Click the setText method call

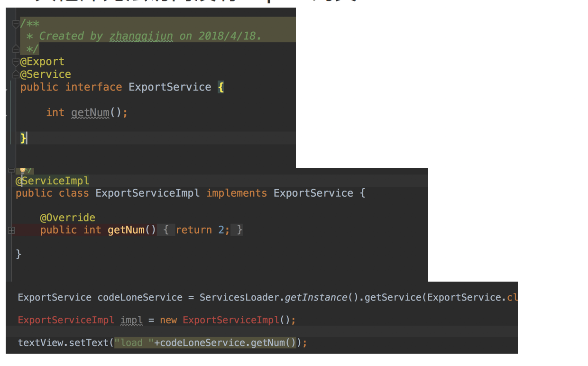[x=90, y=342]
